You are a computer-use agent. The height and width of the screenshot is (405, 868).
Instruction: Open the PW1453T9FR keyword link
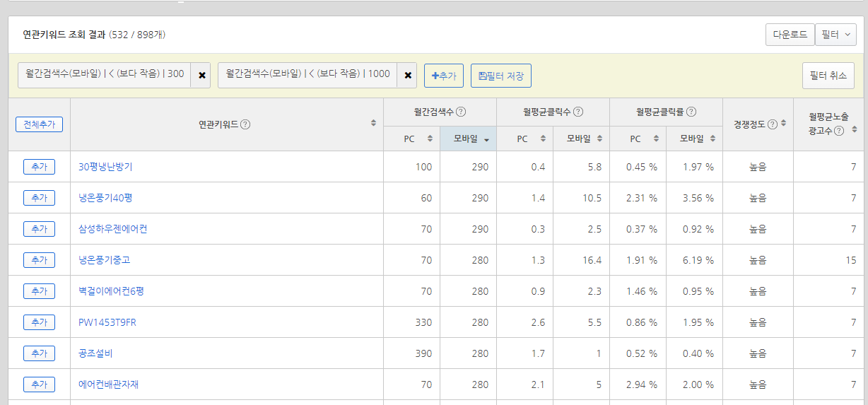[x=107, y=322]
